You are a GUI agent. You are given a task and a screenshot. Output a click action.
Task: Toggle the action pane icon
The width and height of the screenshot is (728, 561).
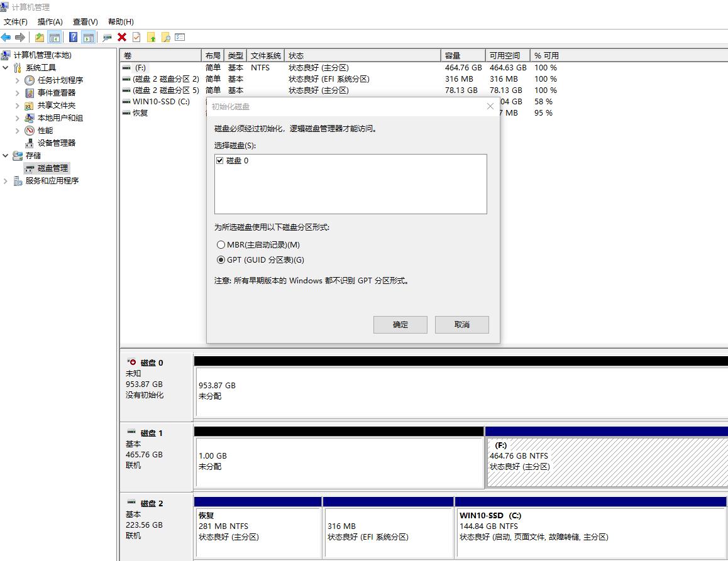tap(88, 37)
